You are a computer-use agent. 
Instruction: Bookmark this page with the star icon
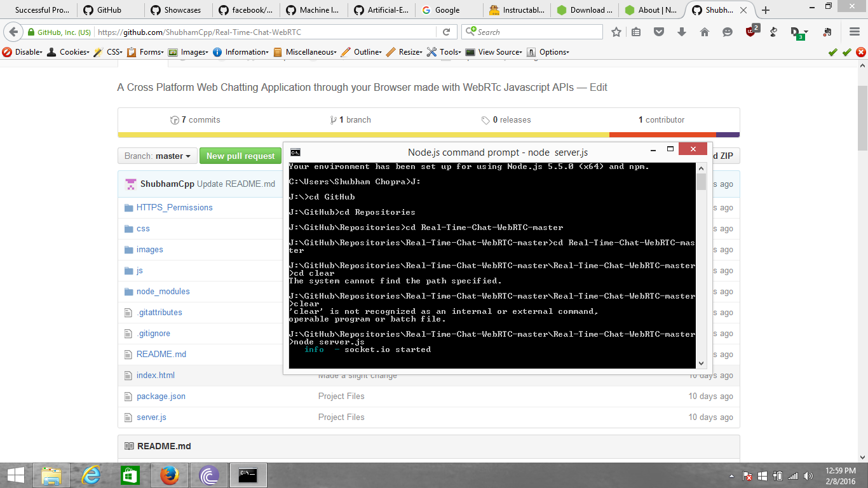pyautogui.click(x=616, y=32)
